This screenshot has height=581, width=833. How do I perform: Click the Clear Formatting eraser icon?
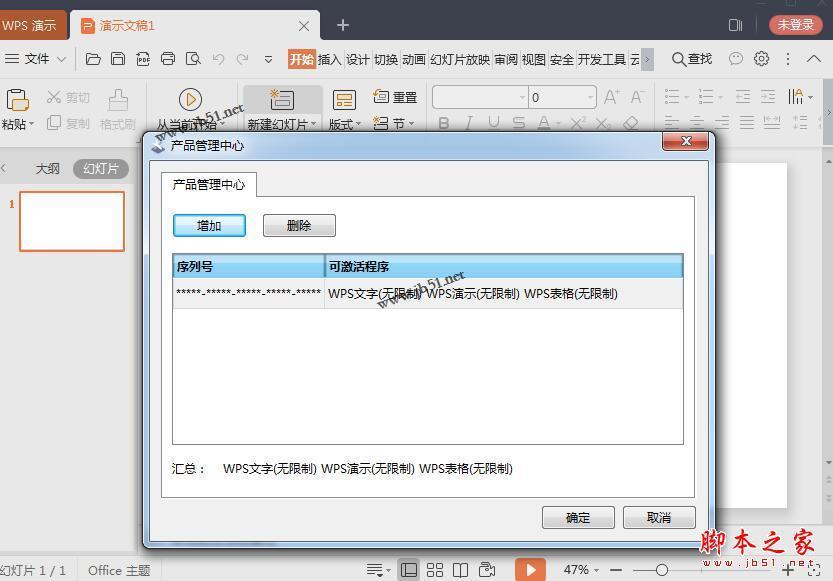coord(631,123)
